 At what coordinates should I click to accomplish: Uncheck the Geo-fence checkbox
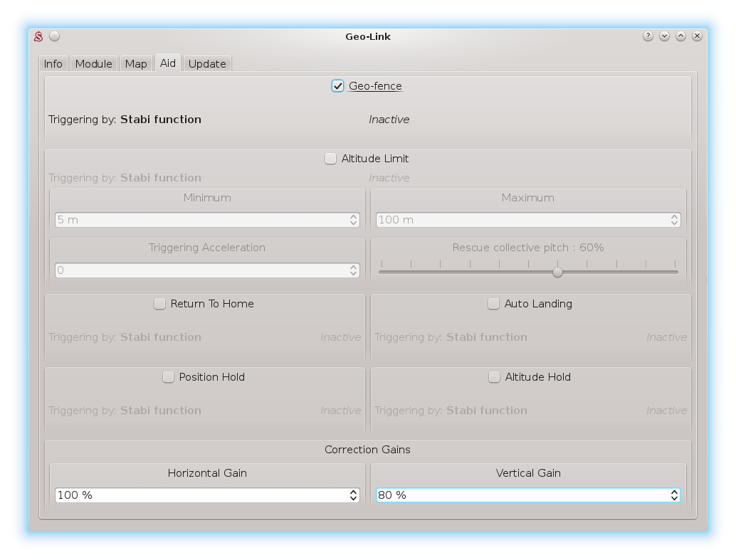tap(338, 86)
